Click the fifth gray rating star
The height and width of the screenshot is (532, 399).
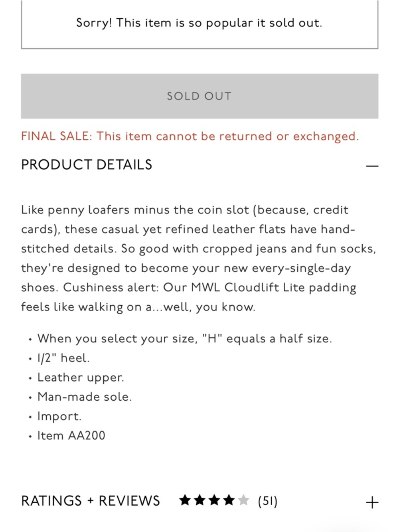(x=243, y=500)
